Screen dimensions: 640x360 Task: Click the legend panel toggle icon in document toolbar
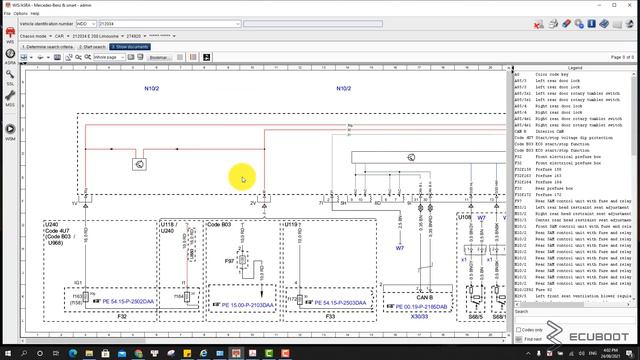click(193, 58)
